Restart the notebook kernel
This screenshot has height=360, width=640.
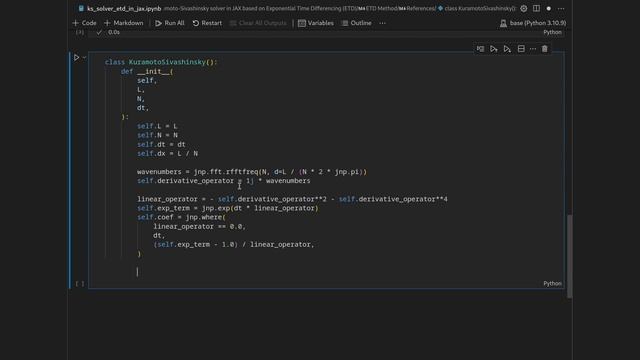point(207,23)
